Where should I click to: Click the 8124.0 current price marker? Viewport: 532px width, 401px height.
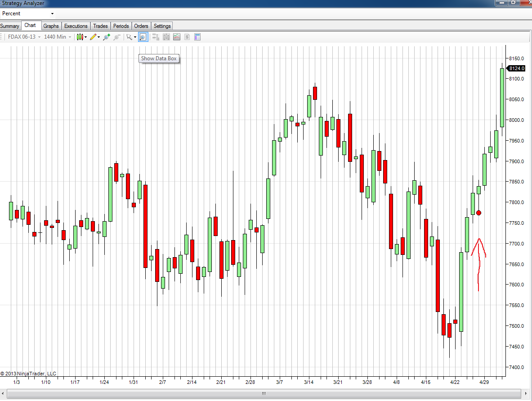point(516,68)
